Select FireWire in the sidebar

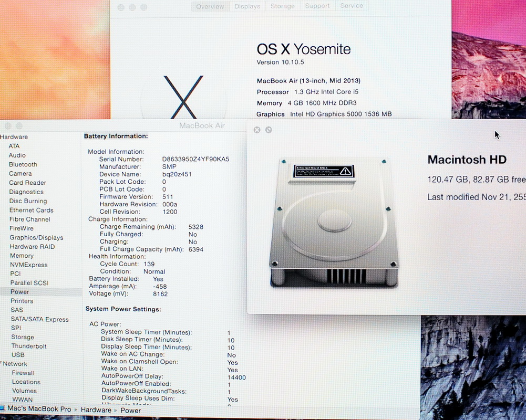click(x=22, y=228)
